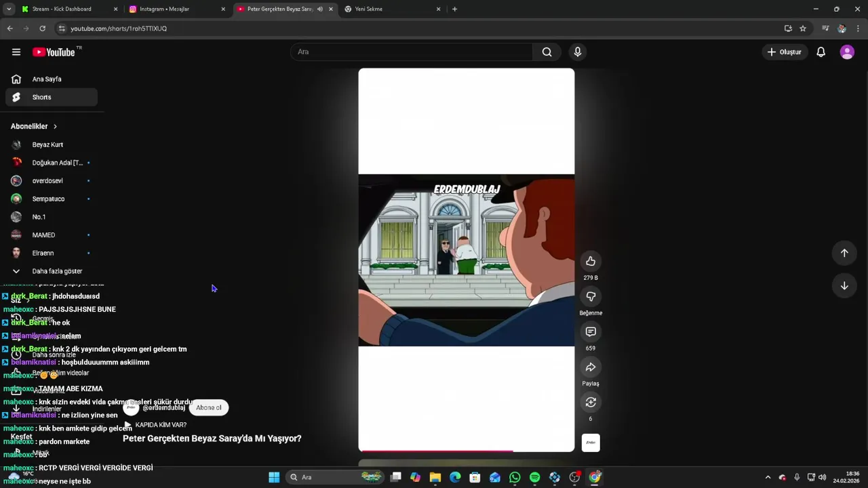This screenshot has height=488, width=868.
Task: Select Shorts in the sidebar
Action: (x=52, y=97)
